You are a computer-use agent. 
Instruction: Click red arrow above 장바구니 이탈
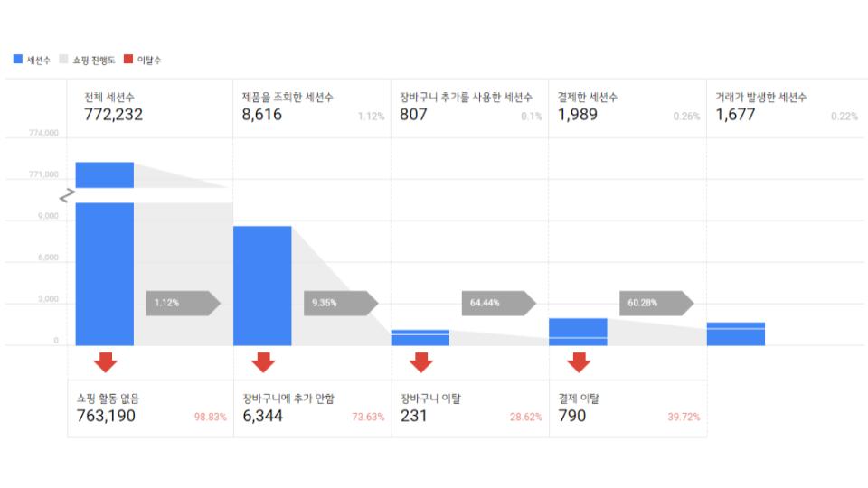pos(420,362)
